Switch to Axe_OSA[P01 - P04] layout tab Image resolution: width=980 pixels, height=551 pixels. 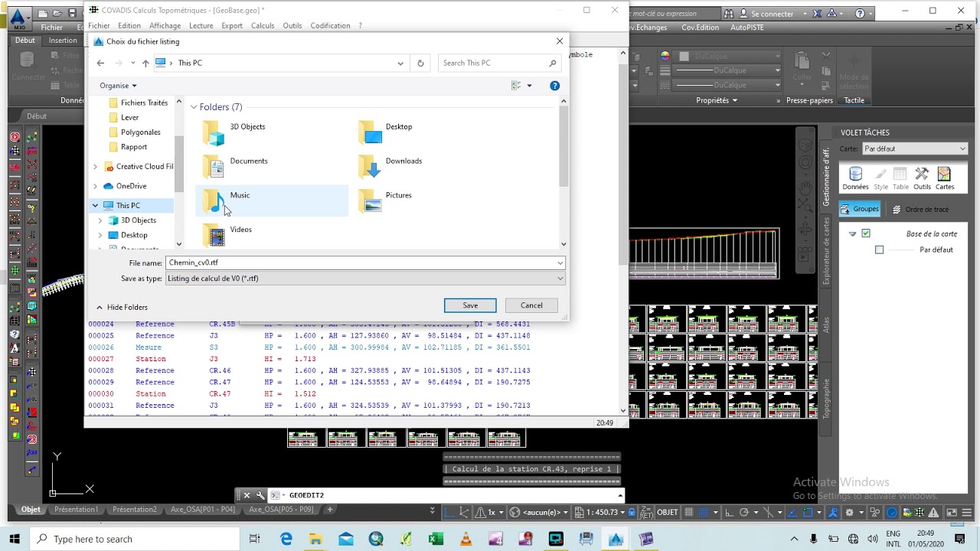203,510
